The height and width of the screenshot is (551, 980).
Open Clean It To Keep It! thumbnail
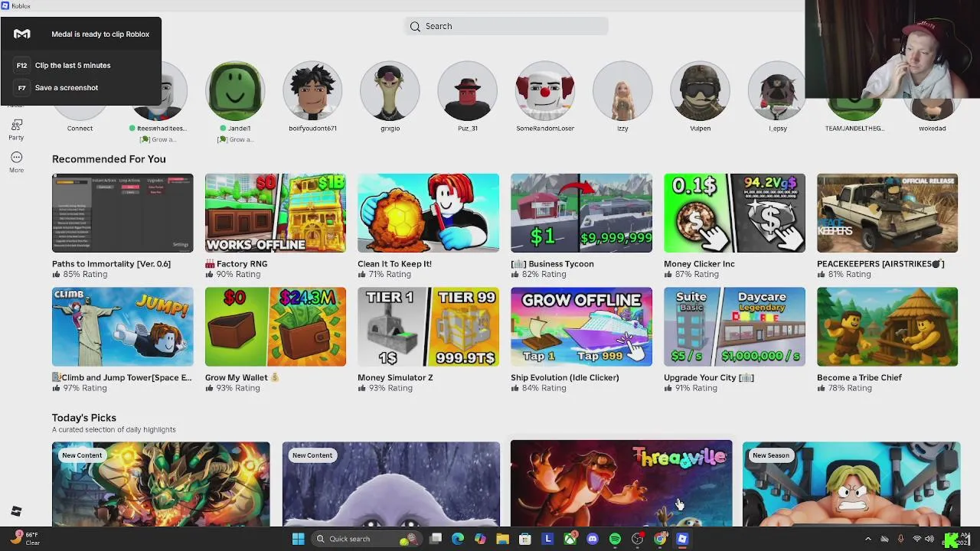click(x=428, y=213)
